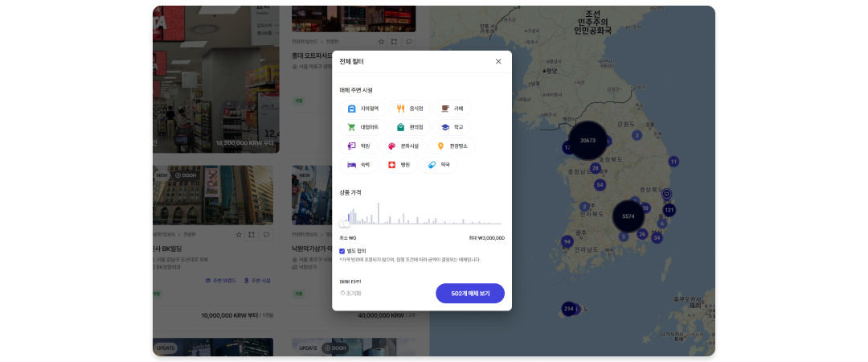Select the 음식점 restaurant facility chip

point(409,109)
